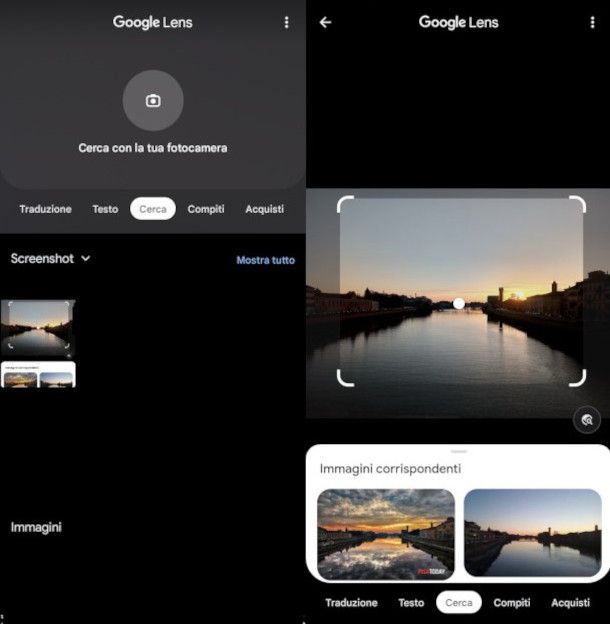Tap the image search icon below the photo
Viewport: 610px width, 624px height.
click(587, 420)
